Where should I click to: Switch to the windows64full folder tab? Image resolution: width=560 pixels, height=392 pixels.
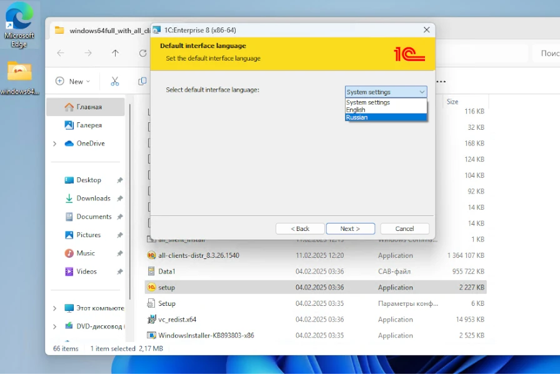(102, 31)
